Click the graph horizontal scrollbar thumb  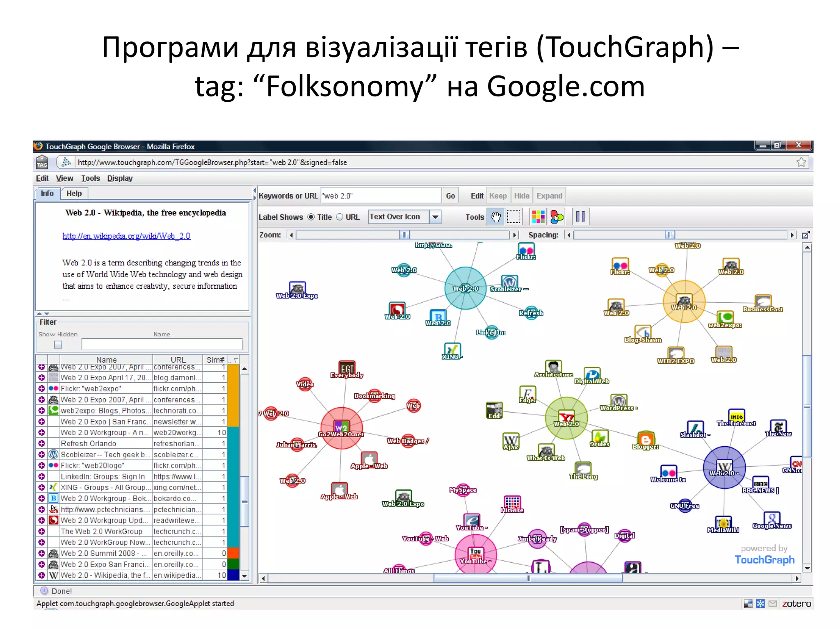click(x=528, y=578)
